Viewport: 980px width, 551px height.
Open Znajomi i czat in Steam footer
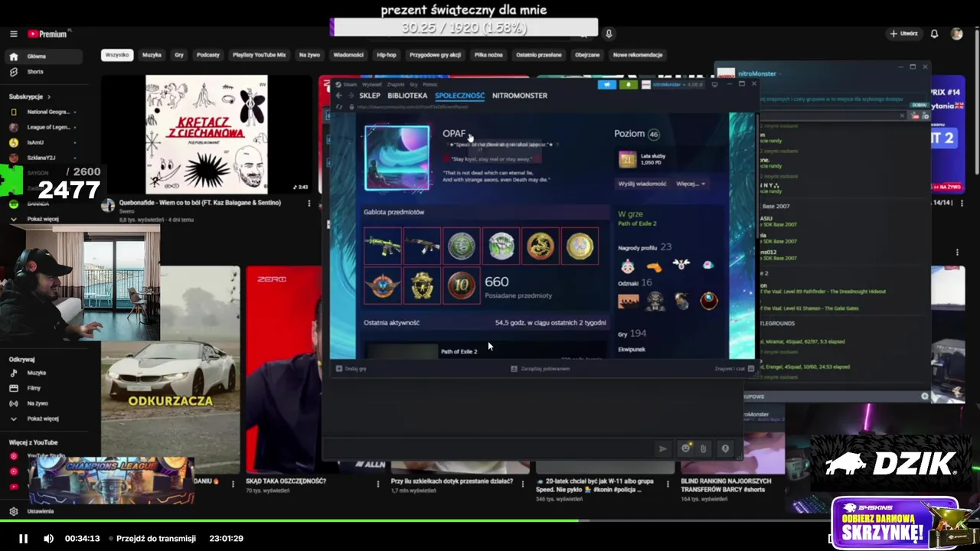[x=733, y=369]
